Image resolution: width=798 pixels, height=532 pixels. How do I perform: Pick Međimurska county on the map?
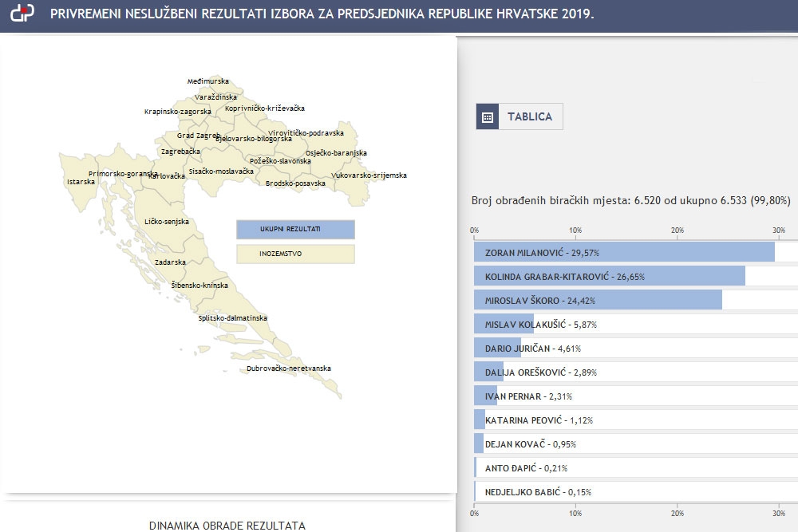(208, 81)
